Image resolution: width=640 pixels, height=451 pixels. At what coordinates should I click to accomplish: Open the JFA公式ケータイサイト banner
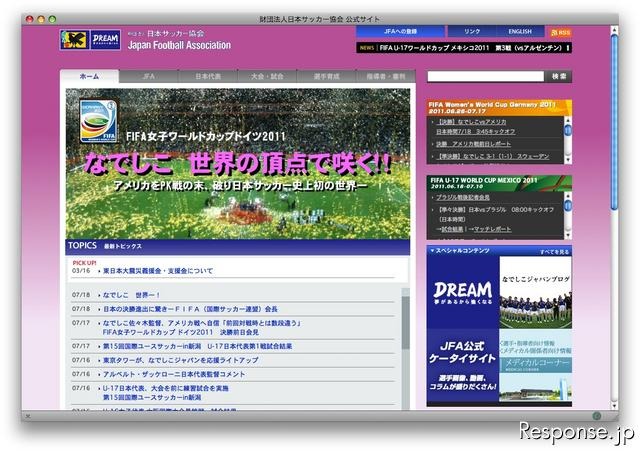463,366
